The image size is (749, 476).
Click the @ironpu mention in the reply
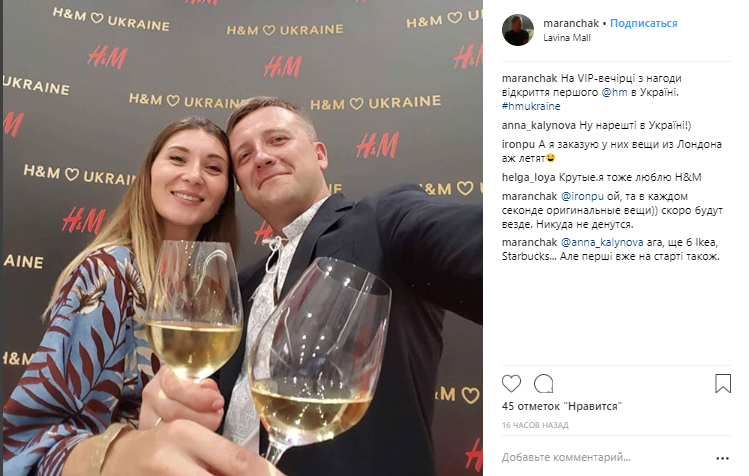tap(582, 196)
